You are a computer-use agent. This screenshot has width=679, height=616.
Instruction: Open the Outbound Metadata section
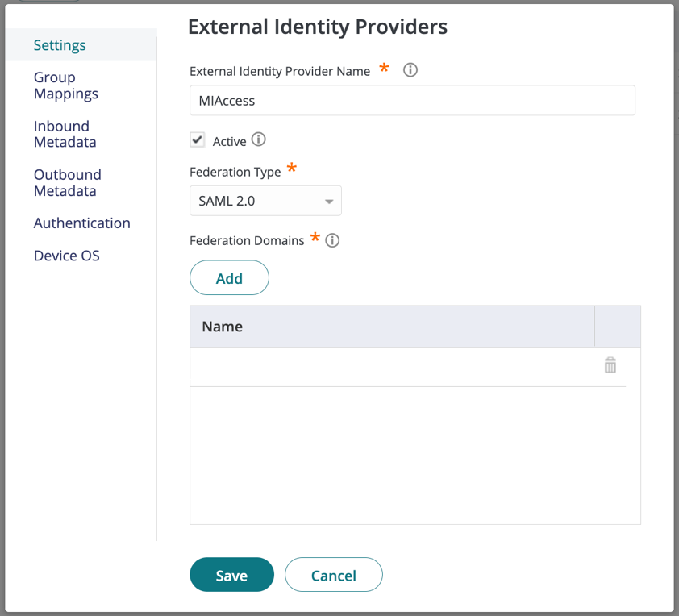pos(67,182)
